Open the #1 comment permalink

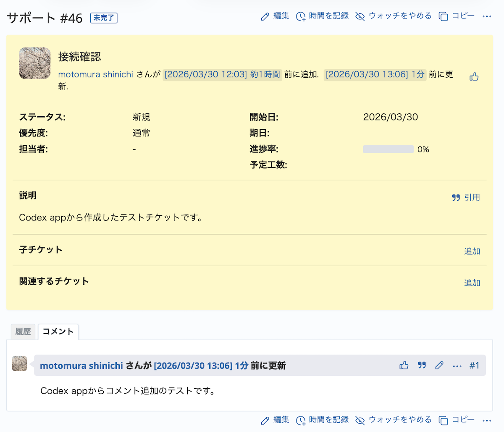[474, 365]
